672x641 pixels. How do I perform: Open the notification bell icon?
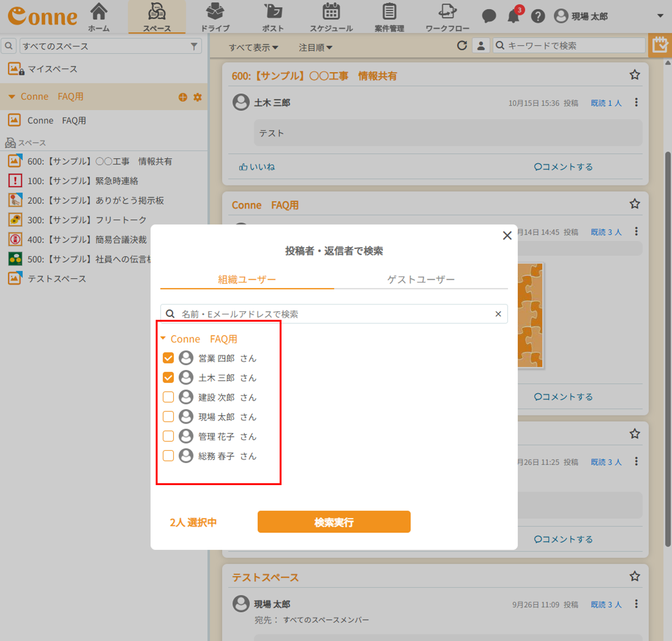point(513,16)
